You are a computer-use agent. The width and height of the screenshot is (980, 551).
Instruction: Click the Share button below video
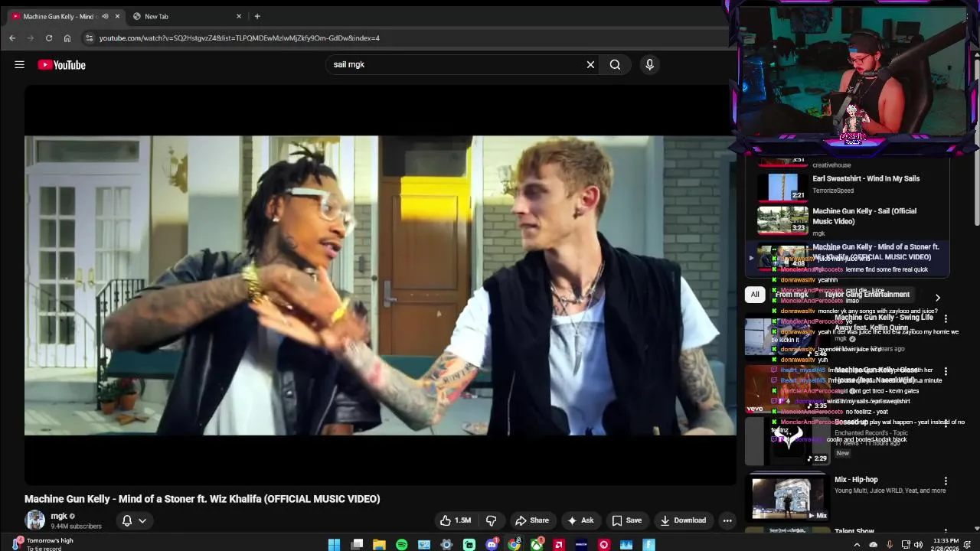532,520
